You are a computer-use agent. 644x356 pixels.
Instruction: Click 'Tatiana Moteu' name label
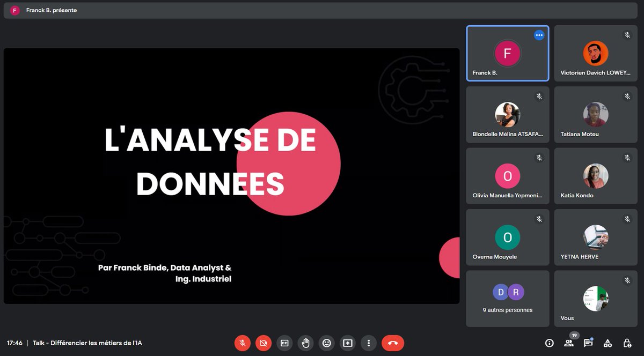click(x=580, y=134)
